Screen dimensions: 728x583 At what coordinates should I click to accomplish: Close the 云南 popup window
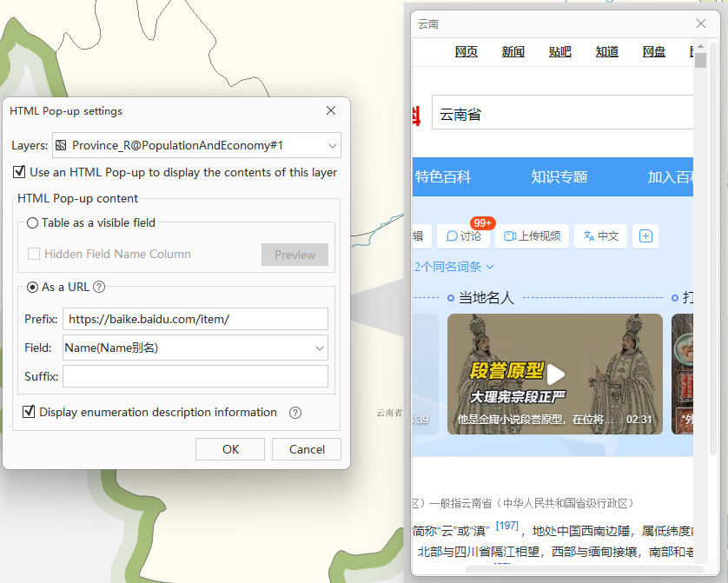coord(701,23)
